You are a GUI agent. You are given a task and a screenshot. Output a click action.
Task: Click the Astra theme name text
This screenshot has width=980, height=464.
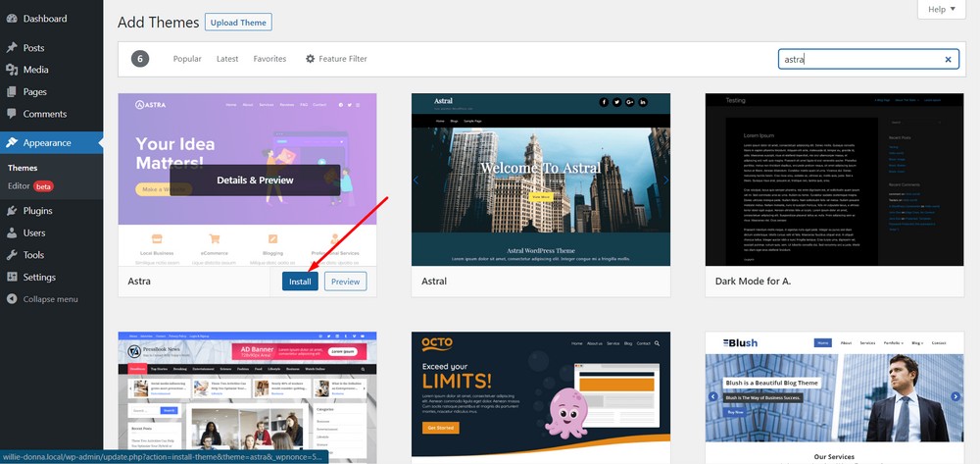click(139, 282)
